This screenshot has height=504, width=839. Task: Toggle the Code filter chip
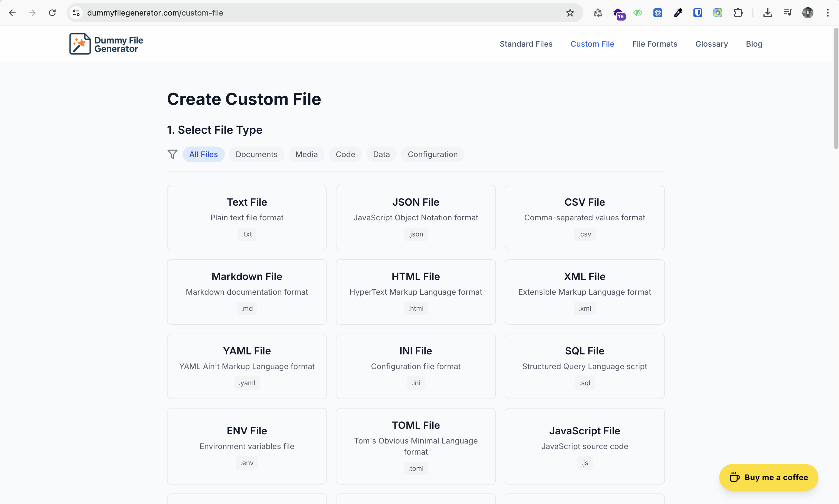[345, 154]
